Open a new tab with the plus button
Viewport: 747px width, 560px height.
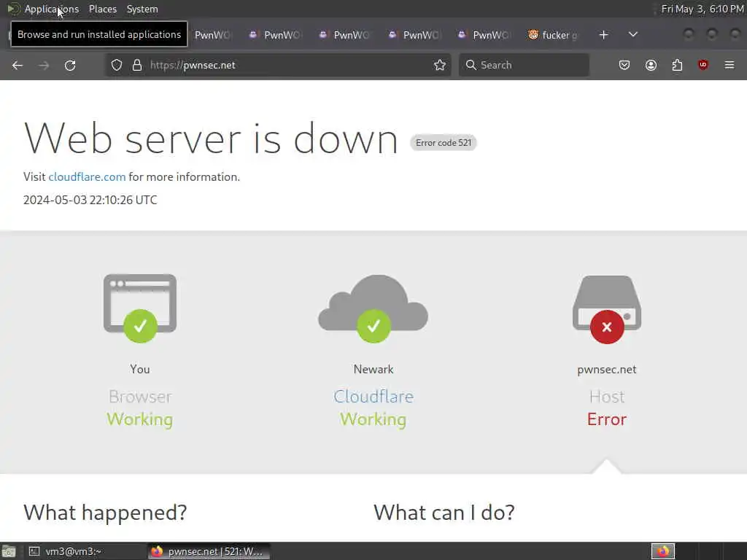[x=603, y=35]
